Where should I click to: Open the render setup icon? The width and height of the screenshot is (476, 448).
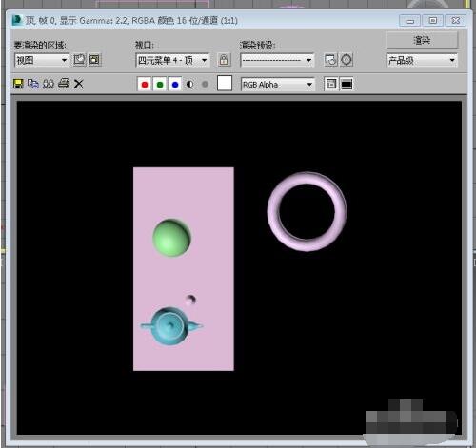point(330,60)
